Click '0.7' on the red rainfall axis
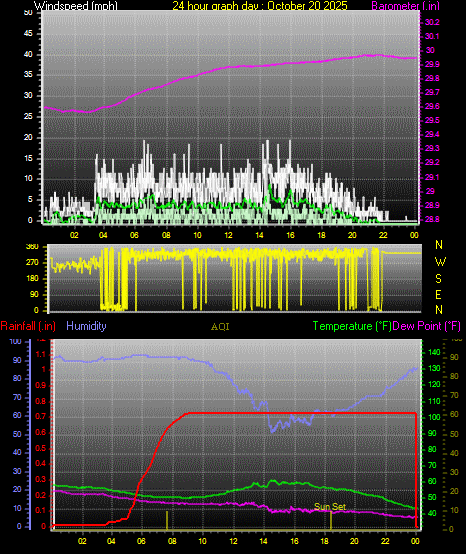466x554 pixels. (41, 417)
